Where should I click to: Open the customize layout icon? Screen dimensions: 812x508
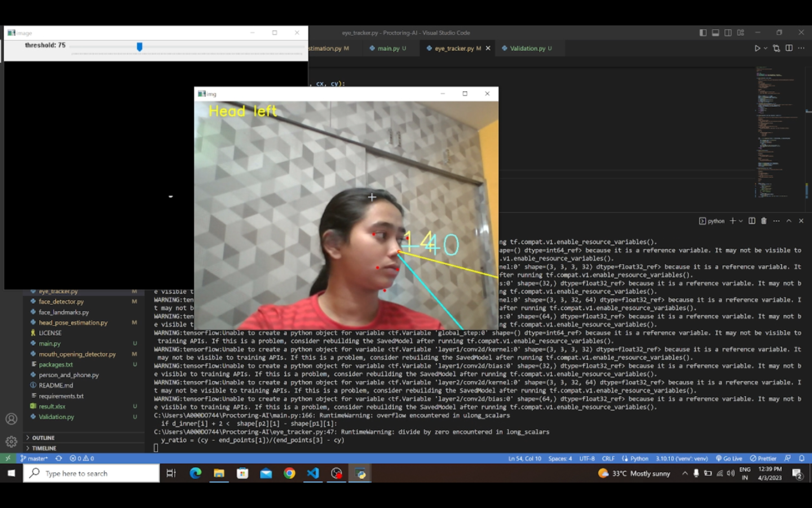pyautogui.click(x=741, y=32)
